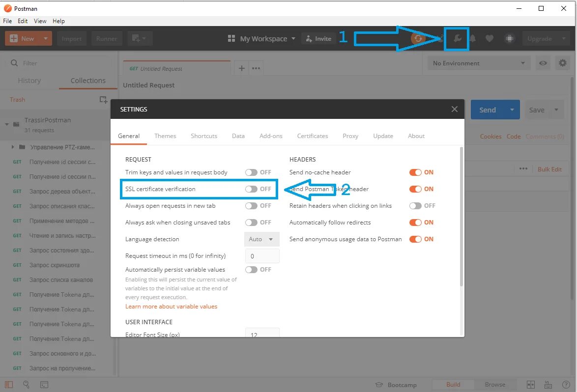Screen dimensions: 577x392
Task: Open the find search icon in status bar
Action: pos(27,385)
